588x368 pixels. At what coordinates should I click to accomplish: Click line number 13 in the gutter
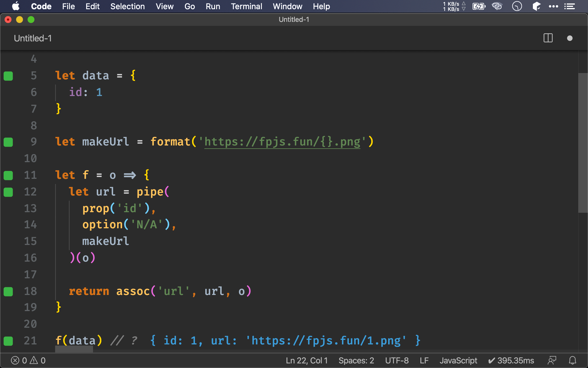30,208
